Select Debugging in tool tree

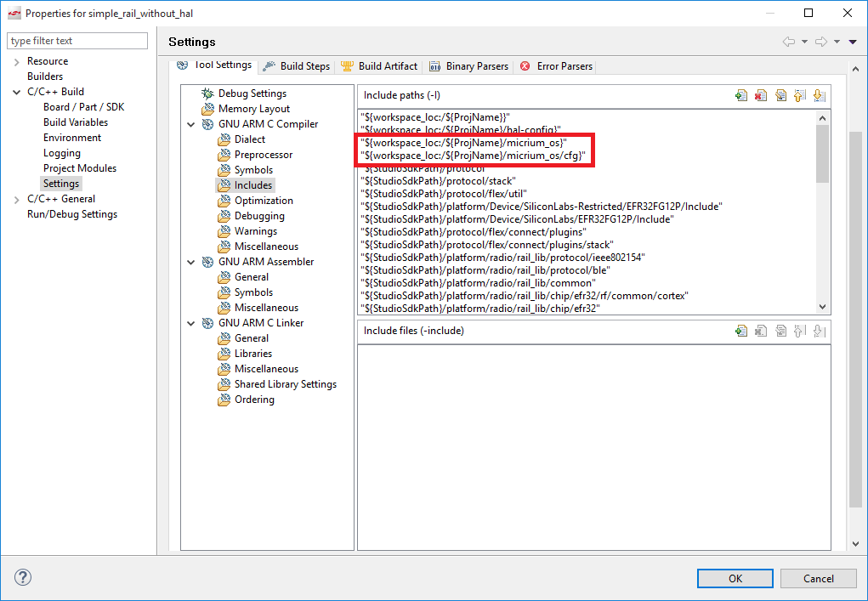(259, 216)
